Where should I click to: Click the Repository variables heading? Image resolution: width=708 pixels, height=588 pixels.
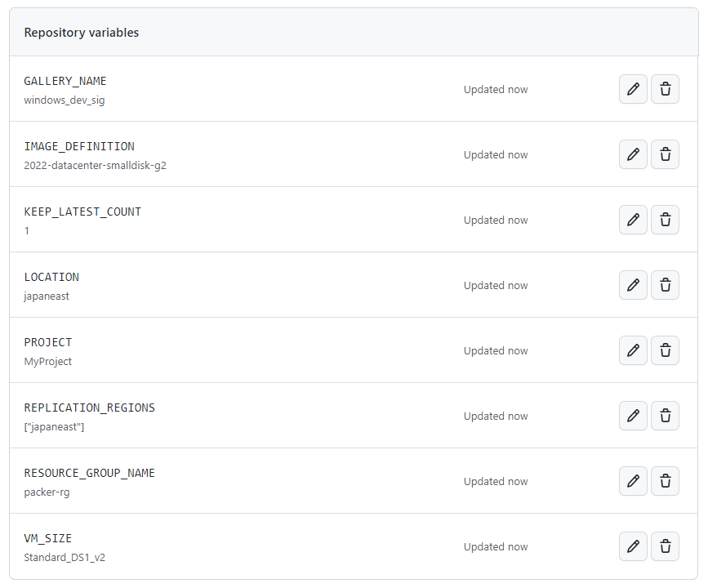pos(82,33)
